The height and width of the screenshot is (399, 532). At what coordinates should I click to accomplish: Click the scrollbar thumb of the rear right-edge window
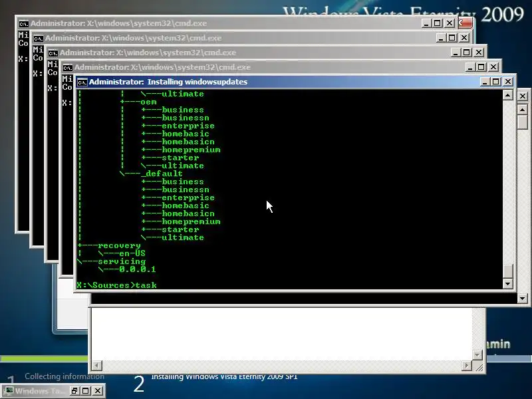click(523, 122)
